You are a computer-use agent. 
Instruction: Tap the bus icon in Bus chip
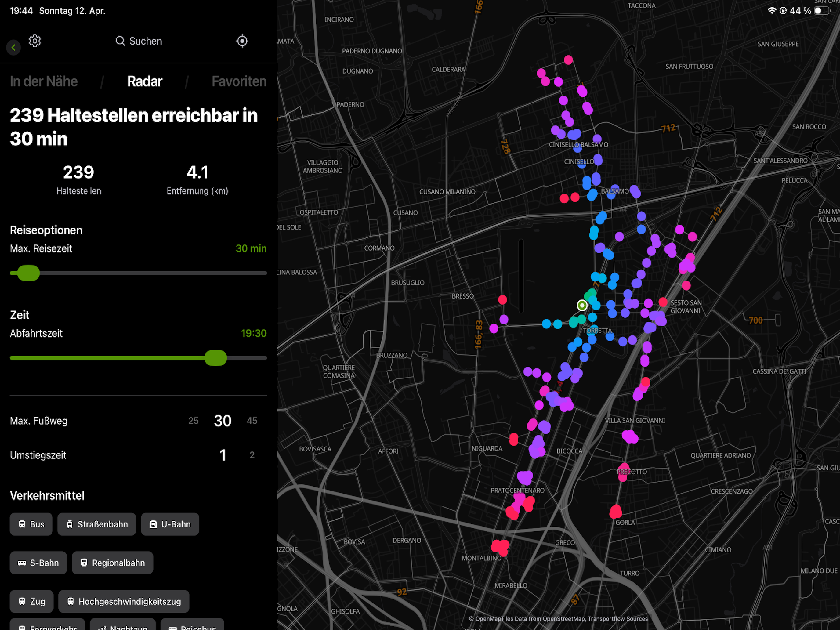[x=22, y=524]
